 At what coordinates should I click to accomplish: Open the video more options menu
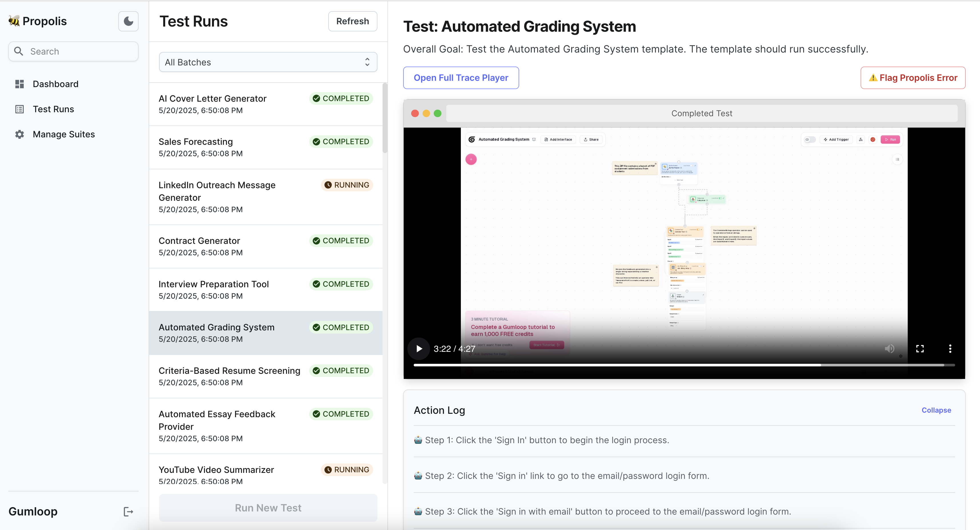click(x=950, y=349)
